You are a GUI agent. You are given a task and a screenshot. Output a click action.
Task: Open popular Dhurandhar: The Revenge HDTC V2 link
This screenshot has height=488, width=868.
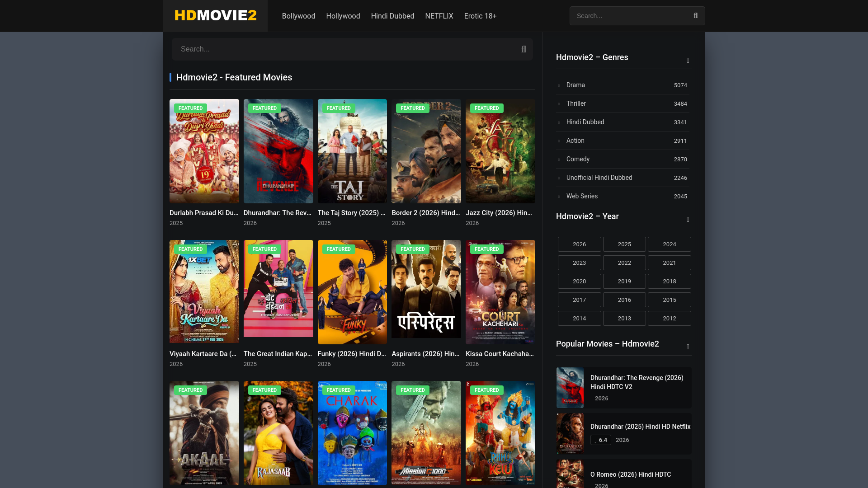637,382
